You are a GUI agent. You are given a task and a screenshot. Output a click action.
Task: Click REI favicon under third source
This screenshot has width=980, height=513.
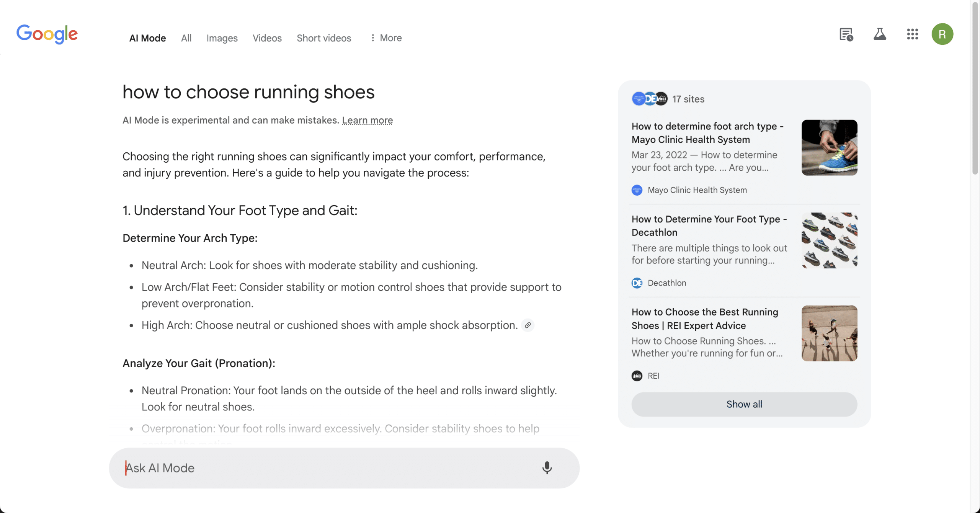[x=637, y=376]
